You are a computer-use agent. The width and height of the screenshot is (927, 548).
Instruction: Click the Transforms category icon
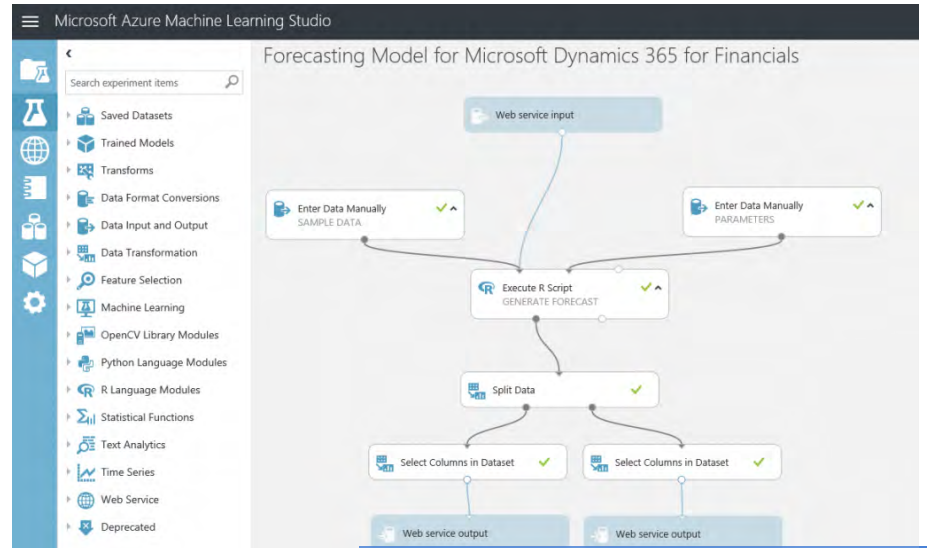(86, 171)
